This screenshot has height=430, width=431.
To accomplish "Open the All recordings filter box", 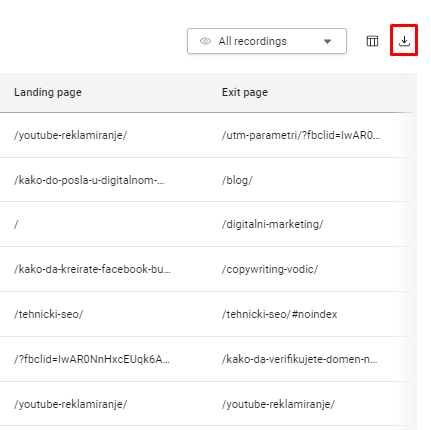I will pos(267,41).
